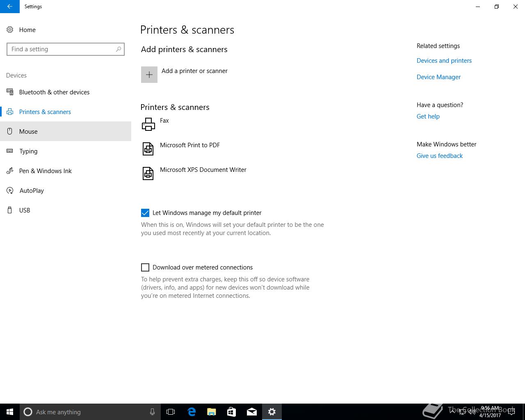Open the Store app from the taskbar

pos(232,412)
